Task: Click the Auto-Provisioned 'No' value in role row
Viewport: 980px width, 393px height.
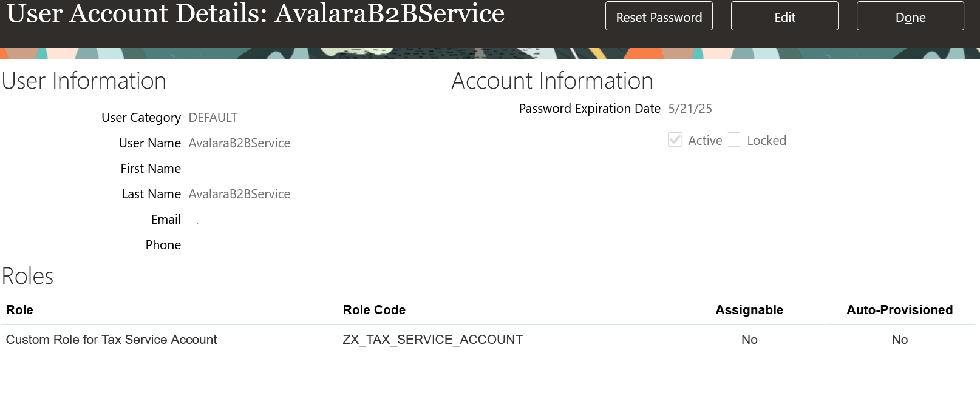Action: click(899, 340)
